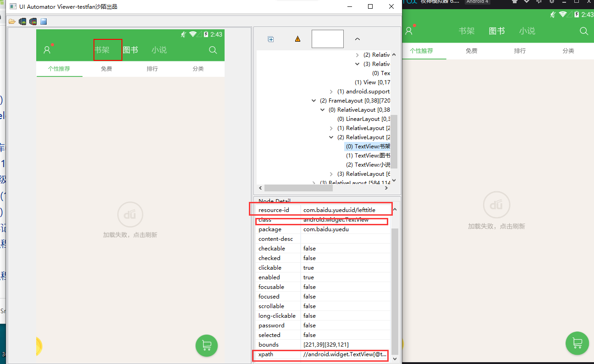The width and height of the screenshot is (594, 364).
Task: Select the 个性推荐 tab in the UI Automator screenshot pane
Action: [59, 69]
